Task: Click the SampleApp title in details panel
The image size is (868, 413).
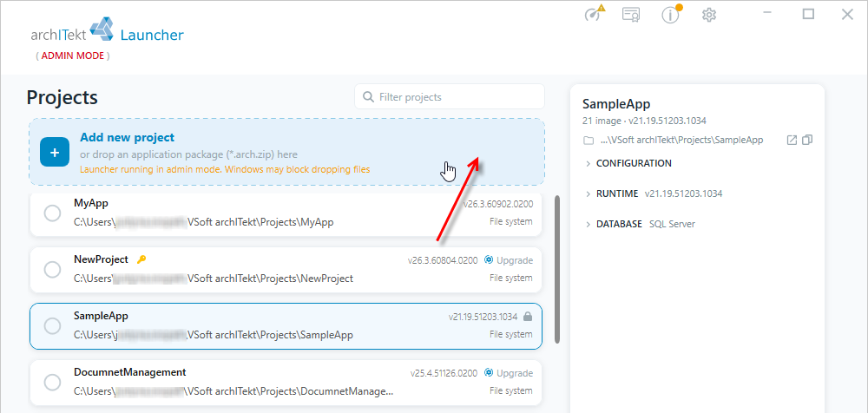Action: [616, 104]
